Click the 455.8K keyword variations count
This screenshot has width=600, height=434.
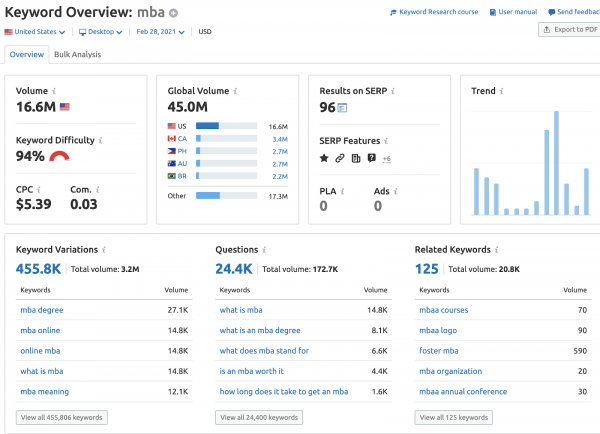click(x=38, y=269)
